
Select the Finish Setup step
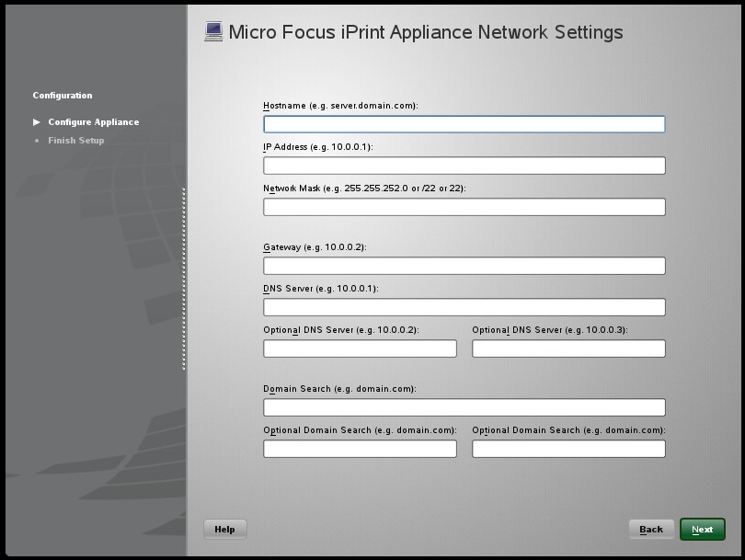[x=75, y=141]
